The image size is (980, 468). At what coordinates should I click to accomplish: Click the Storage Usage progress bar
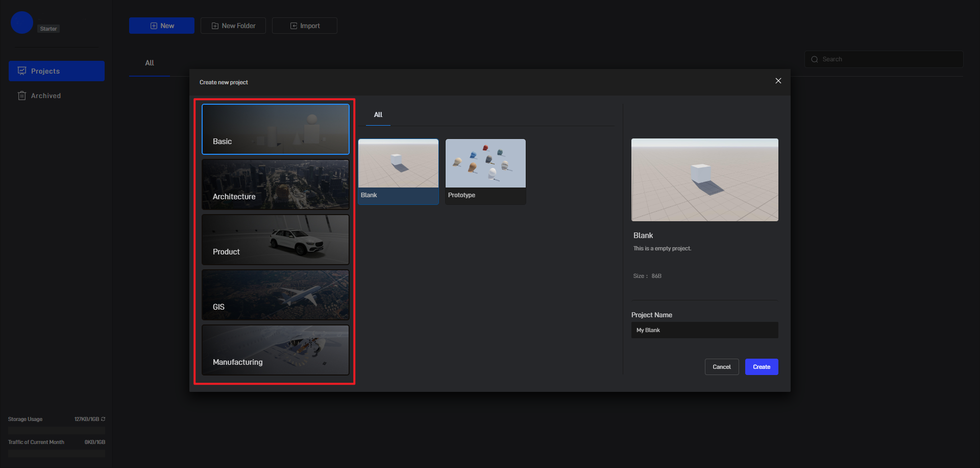pyautogui.click(x=57, y=430)
